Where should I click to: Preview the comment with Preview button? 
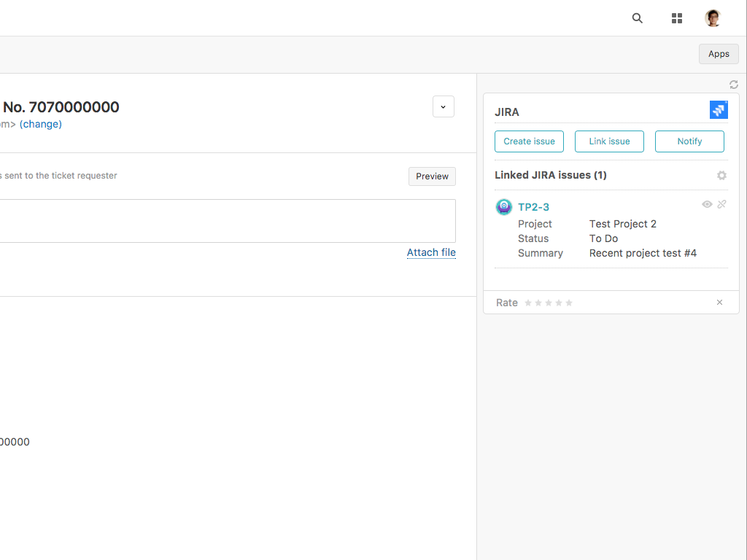[432, 176]
